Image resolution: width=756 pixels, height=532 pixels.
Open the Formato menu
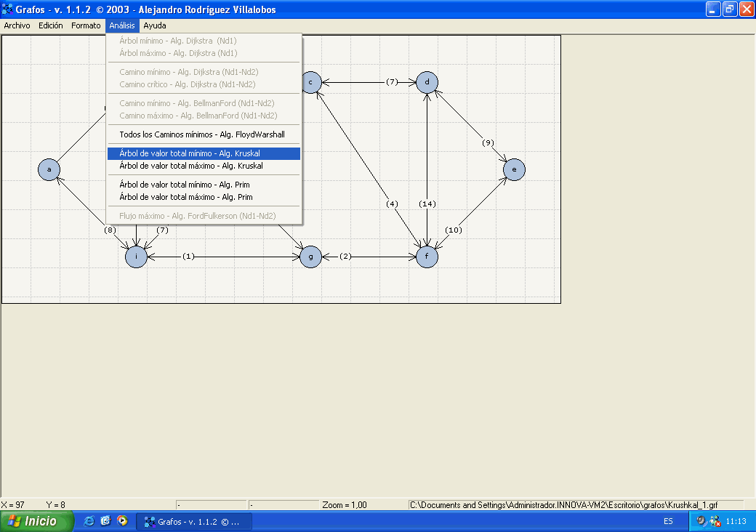click(86, 25)
